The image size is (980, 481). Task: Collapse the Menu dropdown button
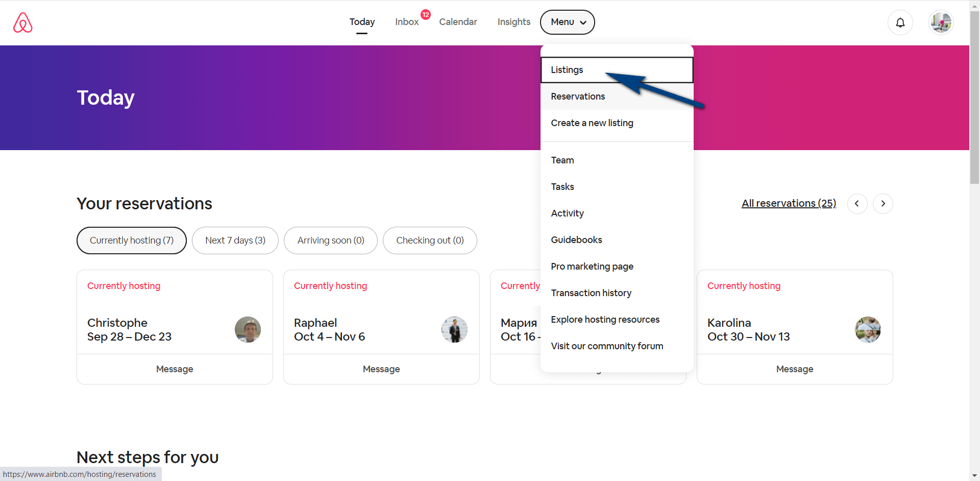568,22
